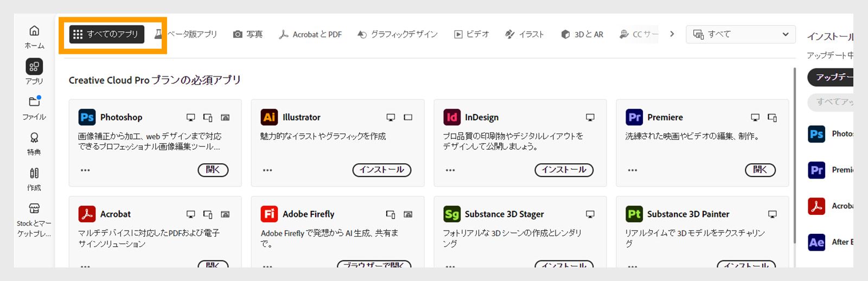Screen dimensions: 868x281
Task: Switch to the グラフィックデザイン tab
Action: pyautogui.click(x=398, y=34)
